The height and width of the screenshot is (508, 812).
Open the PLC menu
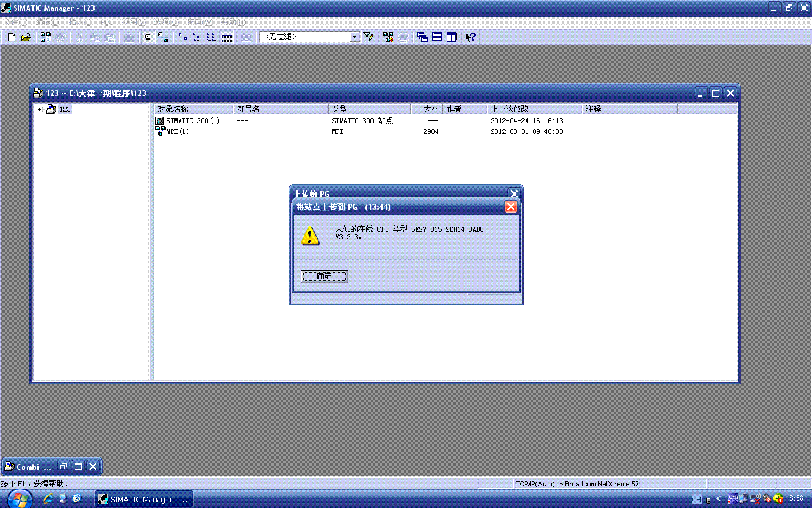[x=107, y=22]
